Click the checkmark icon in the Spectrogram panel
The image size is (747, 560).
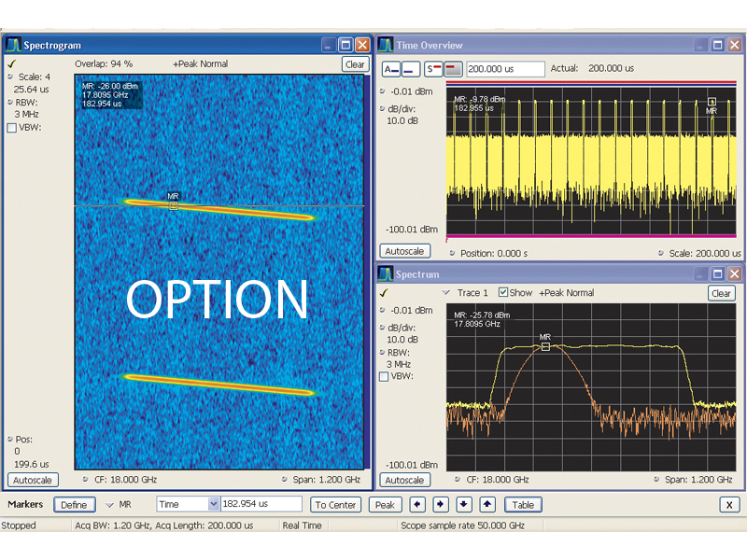pos(10,63)
